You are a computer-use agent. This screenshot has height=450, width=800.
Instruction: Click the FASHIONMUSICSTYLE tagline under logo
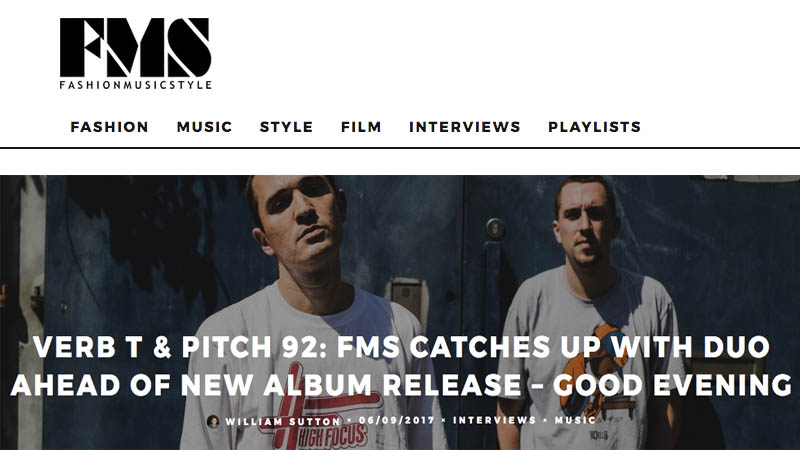[135, 85]
